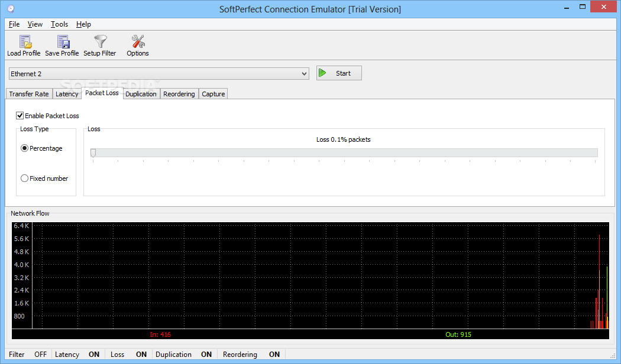This screenshot has width=621, height=364.
Task: Click the window resize grip
Action: click(613, 356)
